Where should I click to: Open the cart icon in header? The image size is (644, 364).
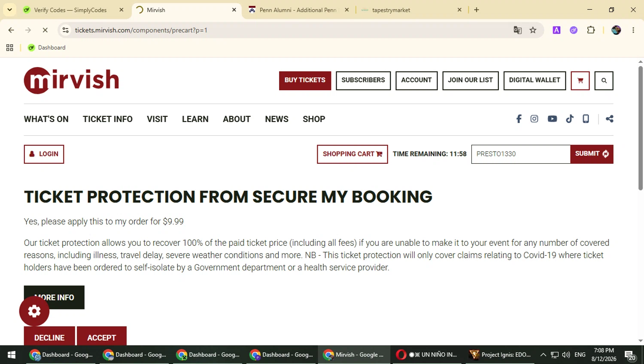point(580,81)
